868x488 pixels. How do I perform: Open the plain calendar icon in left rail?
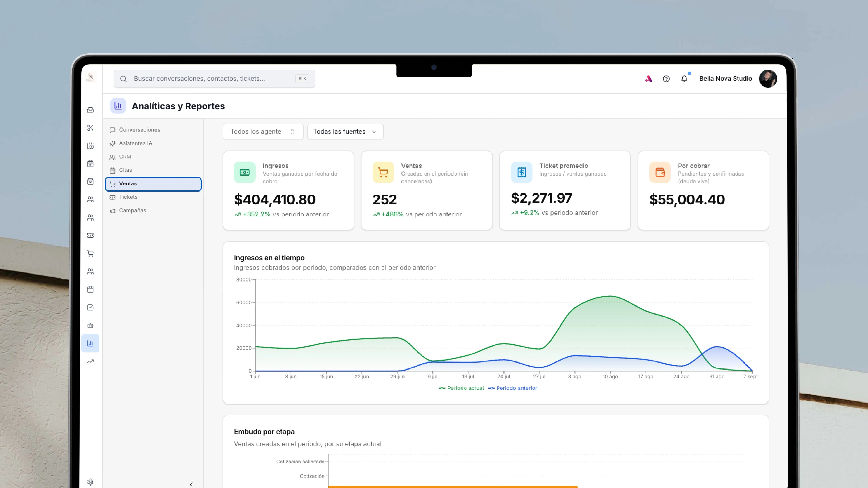[90, 289]
